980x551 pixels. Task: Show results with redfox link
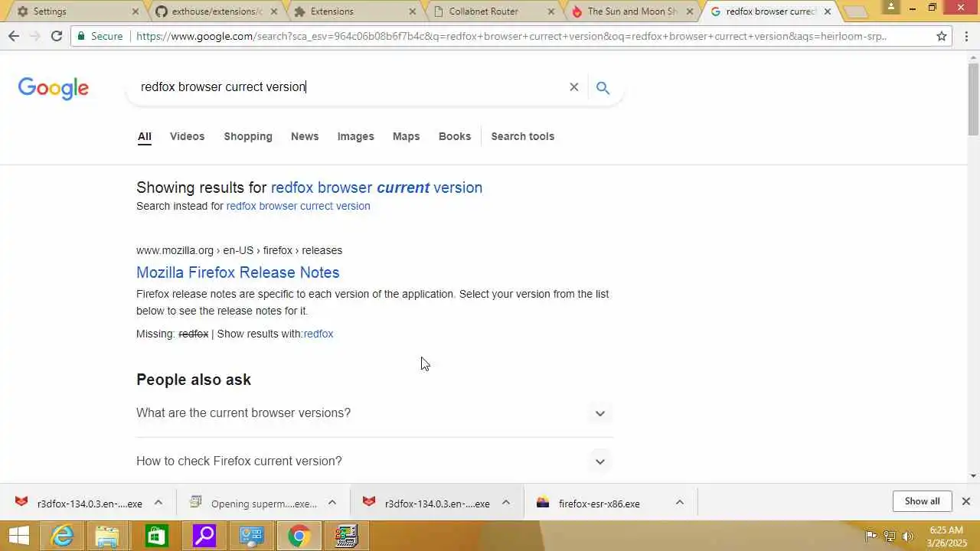pyautogui.click(x=318, y=334)
